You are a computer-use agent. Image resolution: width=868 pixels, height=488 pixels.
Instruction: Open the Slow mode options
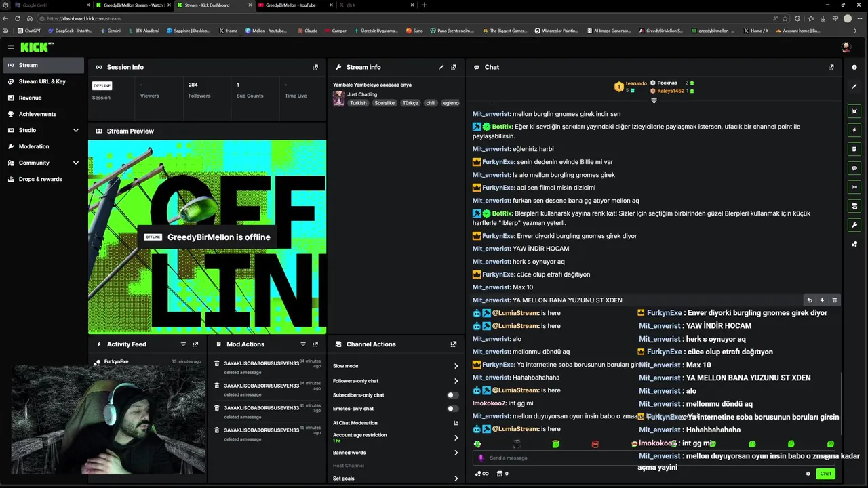395,366
